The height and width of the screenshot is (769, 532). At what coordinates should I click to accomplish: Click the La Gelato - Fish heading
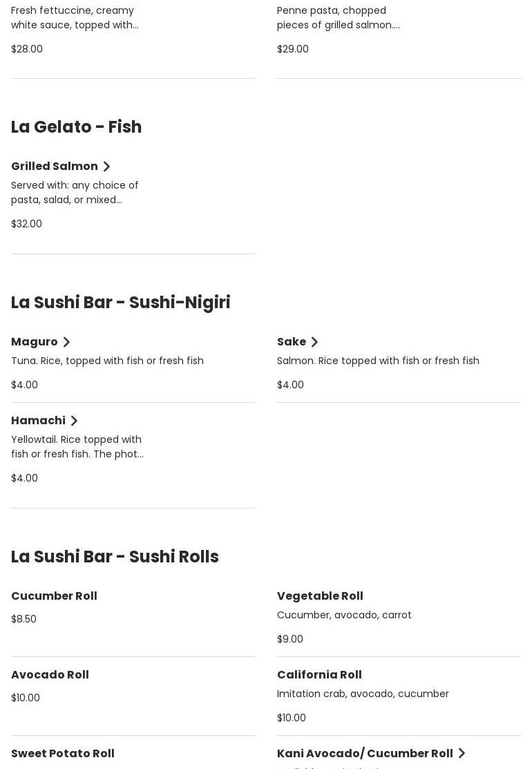coord(77,127)
